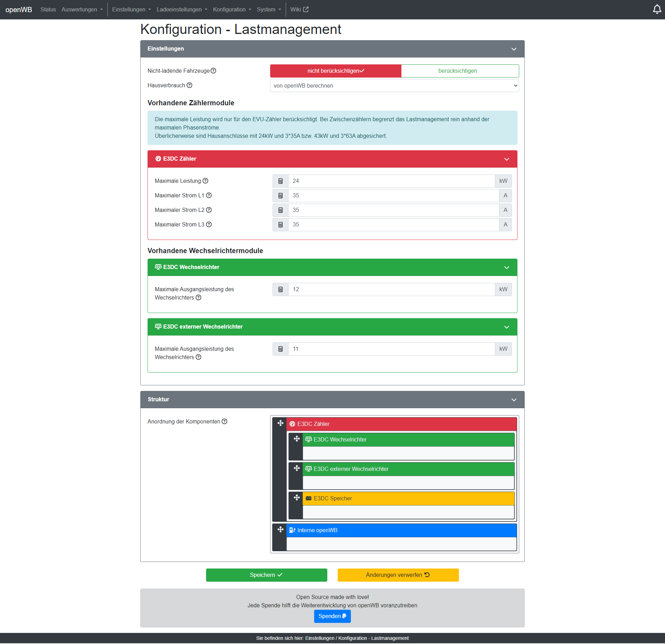Click help icon beside Anordnung der Komponenten
The image size is (665, 644).
[224, 421]
